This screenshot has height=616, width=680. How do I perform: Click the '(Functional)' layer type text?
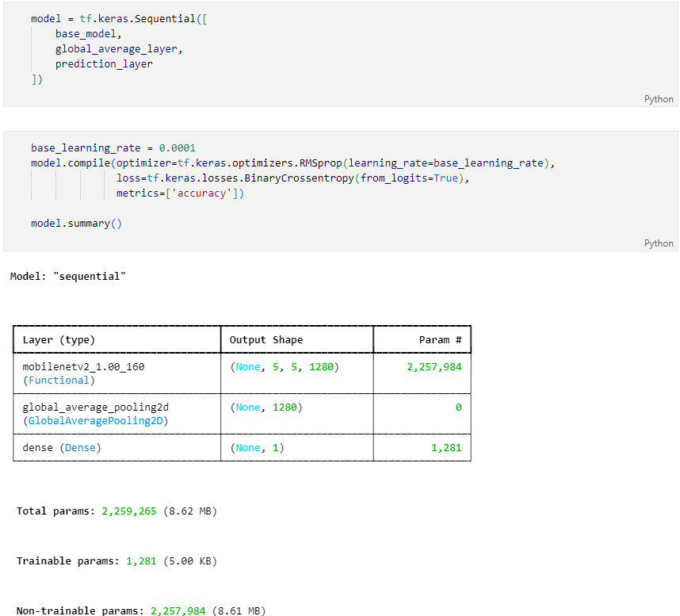pos(59,381)
